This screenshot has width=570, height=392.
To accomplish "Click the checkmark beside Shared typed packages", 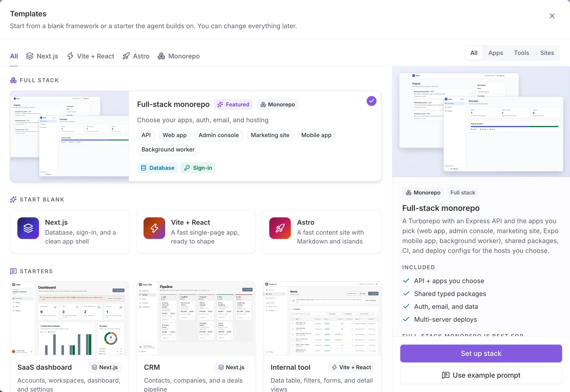I will pos(406,294).
